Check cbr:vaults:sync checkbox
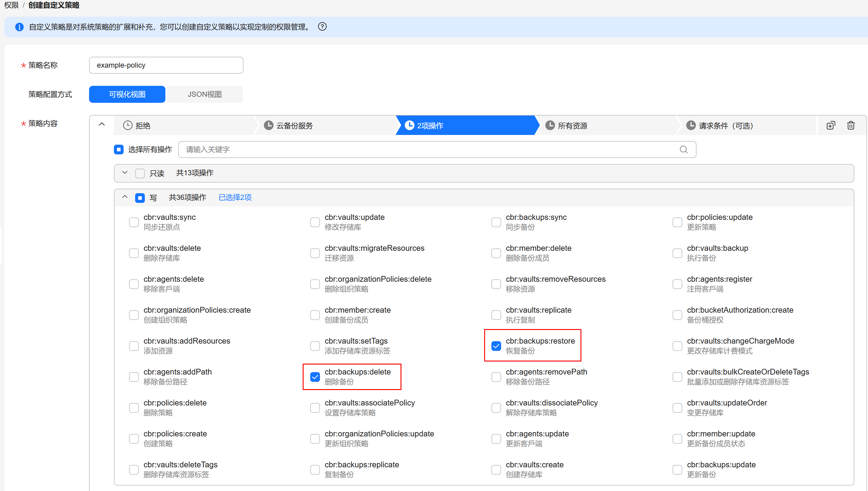 (x=134, y=222)
